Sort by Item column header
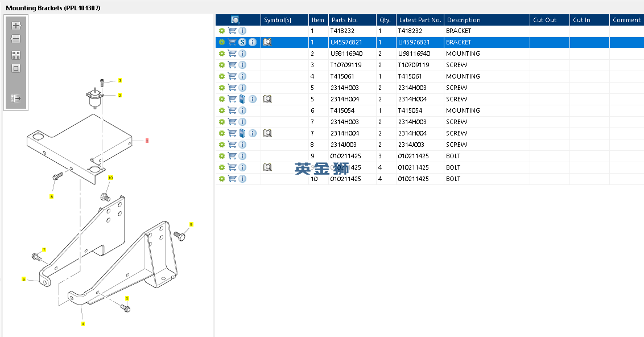The width and height of the screenshot is (644, 337). pos(319,20)
